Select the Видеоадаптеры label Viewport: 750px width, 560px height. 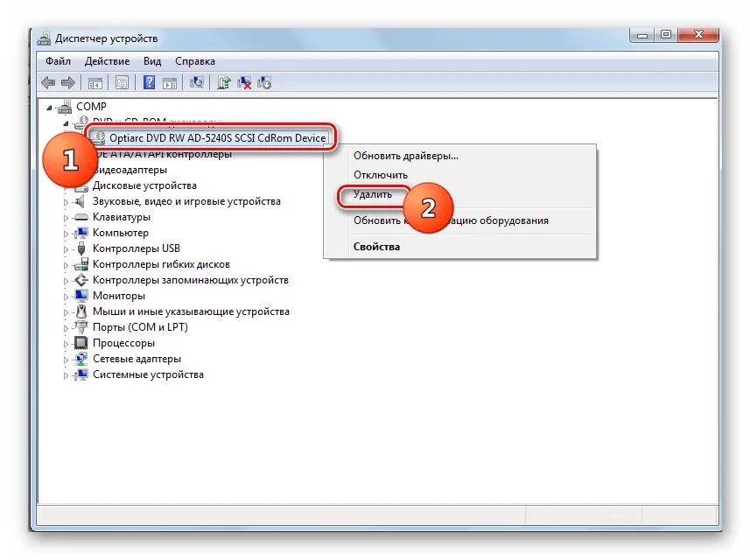tap(130, 170)
